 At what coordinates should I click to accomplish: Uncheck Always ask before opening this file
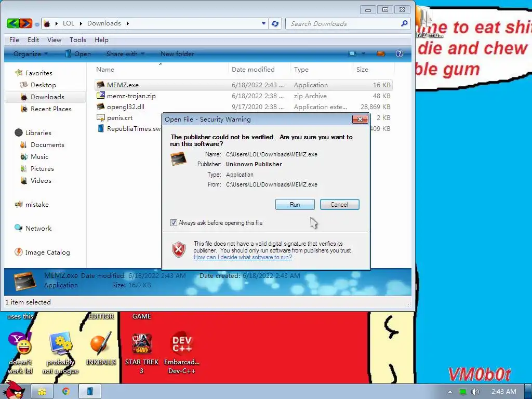174,223
